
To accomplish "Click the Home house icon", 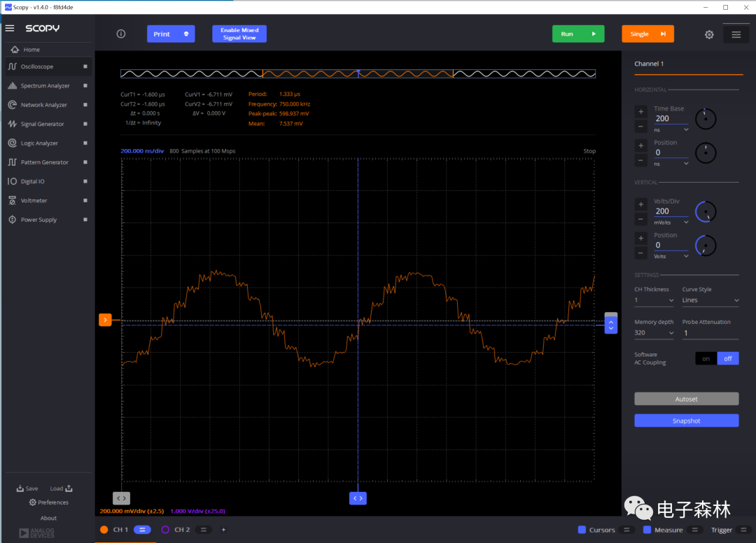I will click(15, 50).
